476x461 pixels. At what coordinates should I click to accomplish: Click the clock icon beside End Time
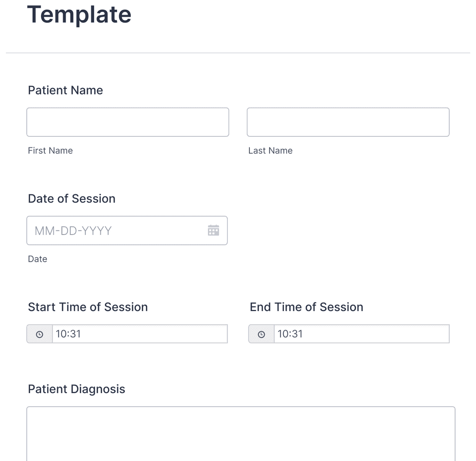click(260, 333)
